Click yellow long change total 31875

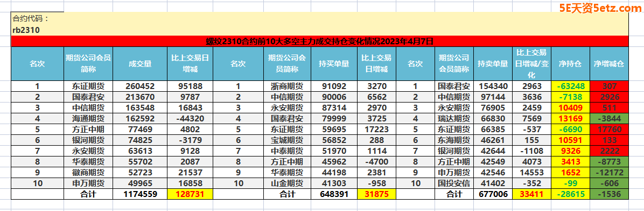(376, 194)
